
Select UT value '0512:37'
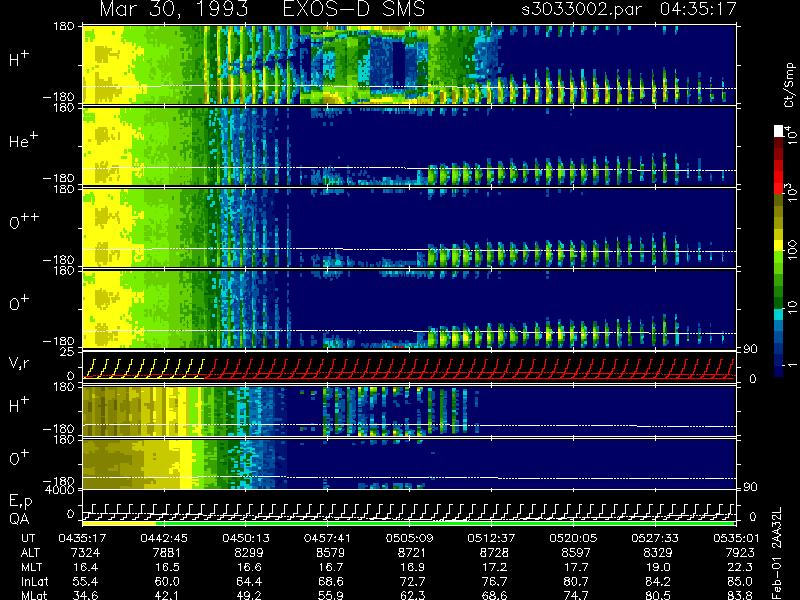coord(491,538)
